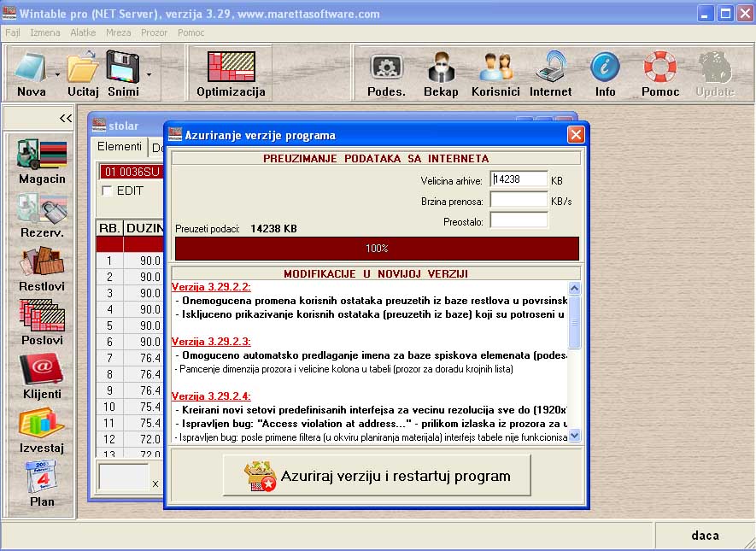Image resolution: width=756 pixels, height=551 pixels.
Task: Click the 100% download progress bar
Action: [x=377, y=249]
